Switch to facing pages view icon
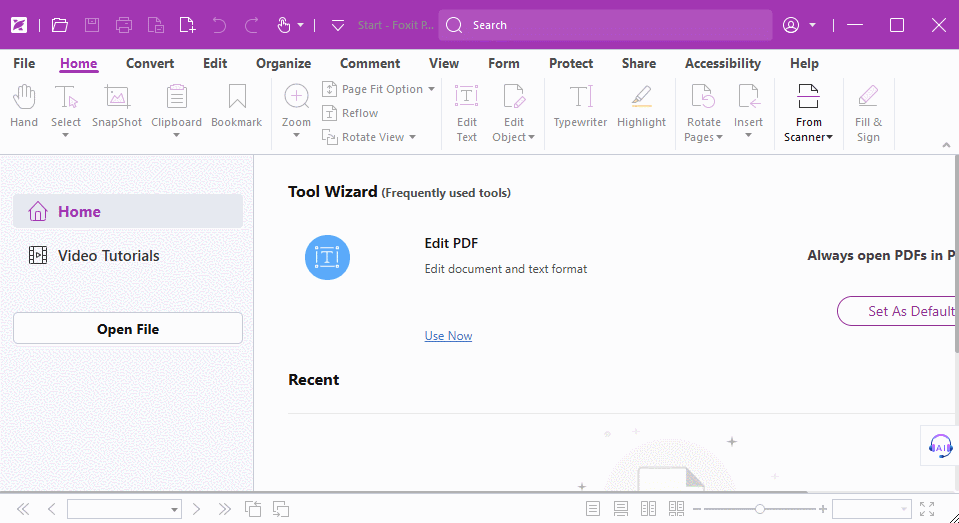Screen dimensions: 959x523 (648, 509)
